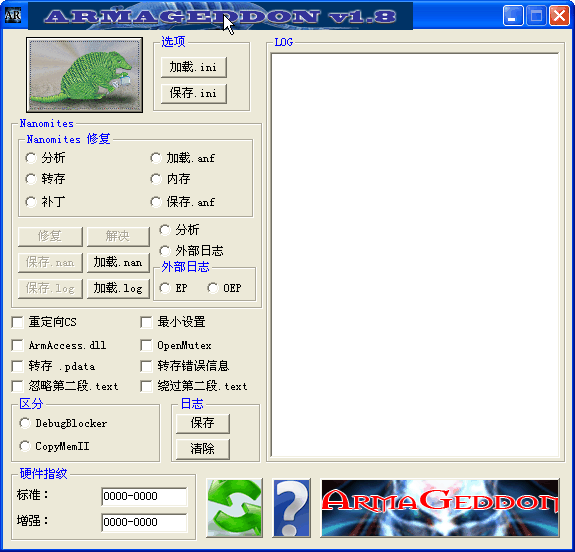Click the ArmaGeddon banner image
Viewport: 575px width, 552px height.
point(440,508)
